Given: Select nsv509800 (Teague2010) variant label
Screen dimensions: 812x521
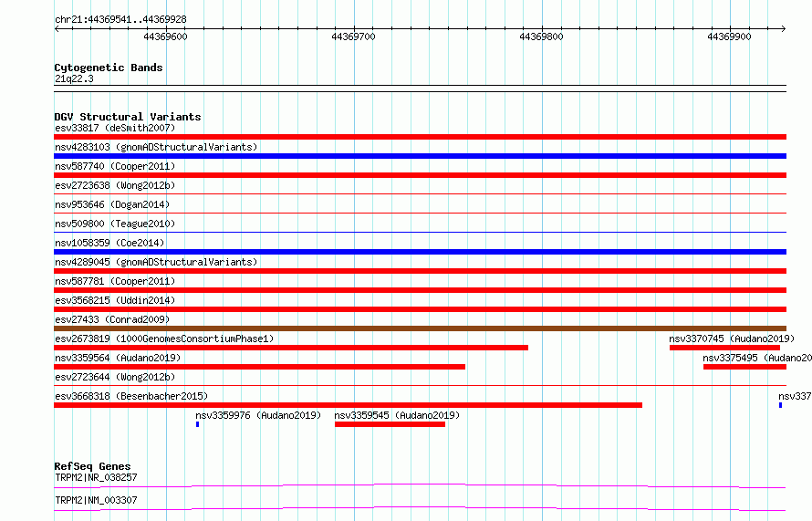Looking at the screenshot, I should (x=115, y=224).
